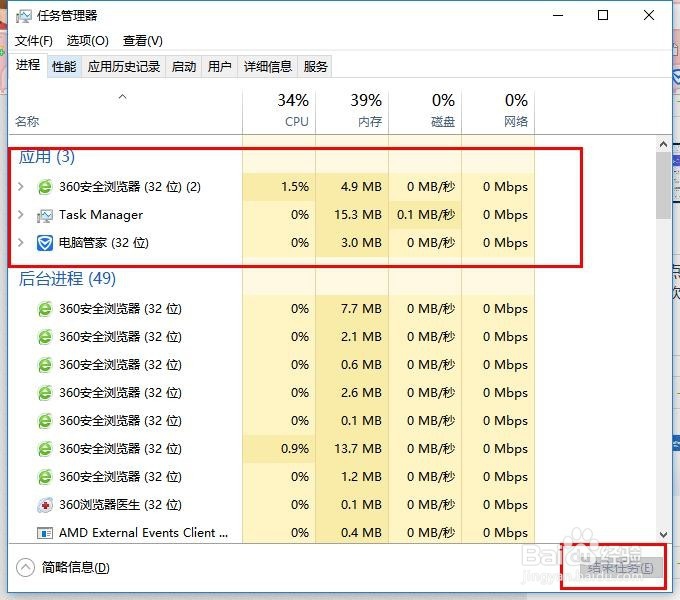Select the 应用 (3) group heading
The height and width of the screenshot is (600, 680).
[47, 157]
